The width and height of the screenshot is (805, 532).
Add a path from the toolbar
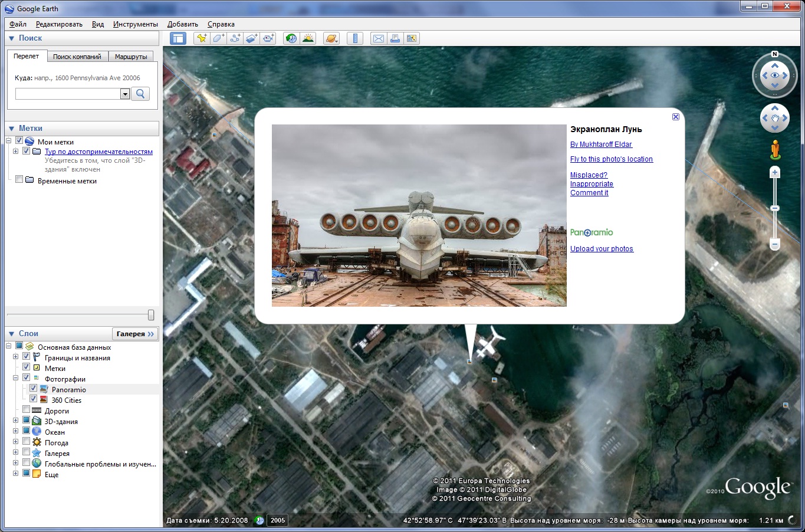click(235, 38)
